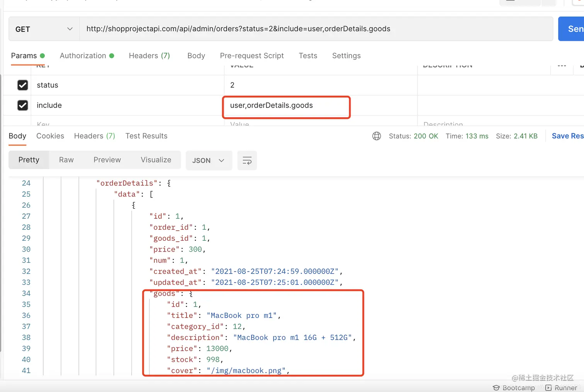The height and width of the screenshot is (392, 584).
Task: Click Status: 200 OK indicator
Action: [413, 136]
